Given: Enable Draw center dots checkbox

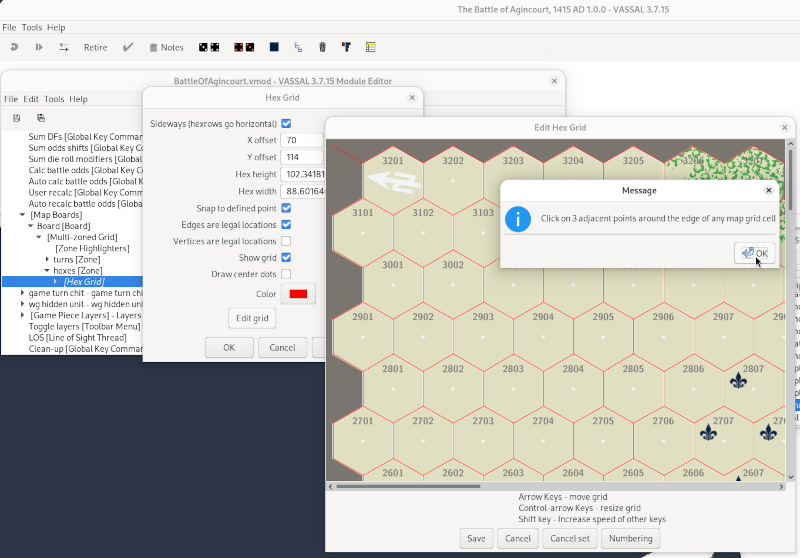Looking at the screenshot, I should coord(286,274).
